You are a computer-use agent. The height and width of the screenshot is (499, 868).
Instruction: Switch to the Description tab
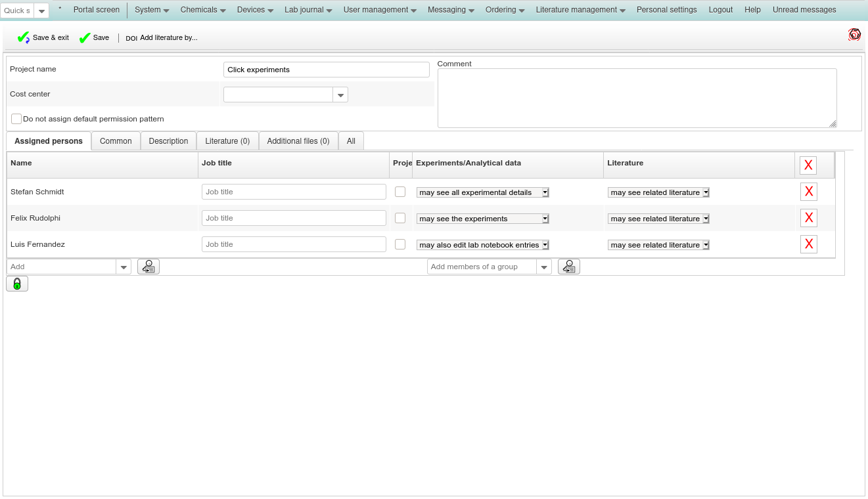click(168, 141)
